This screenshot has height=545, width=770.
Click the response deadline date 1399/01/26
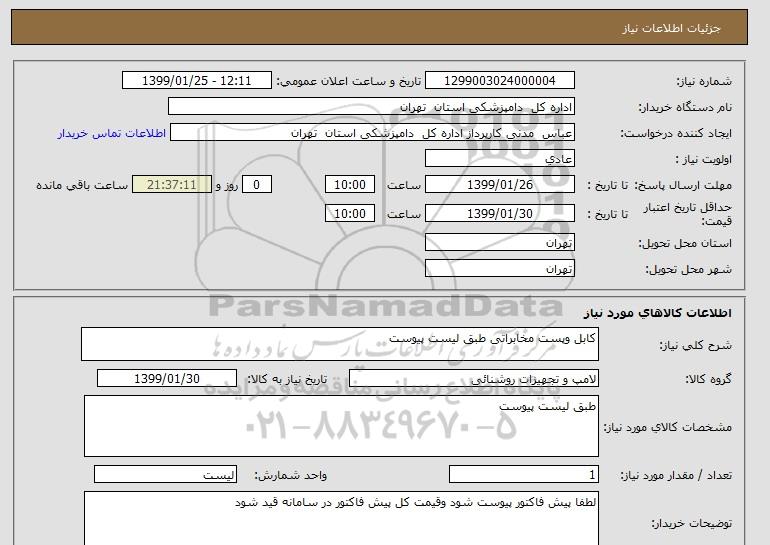[499, 185]
